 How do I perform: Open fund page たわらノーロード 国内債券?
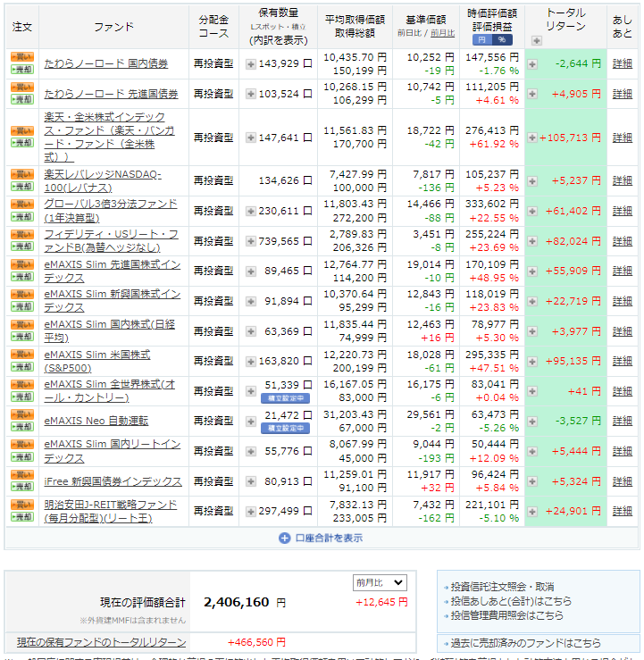[106, 63]
